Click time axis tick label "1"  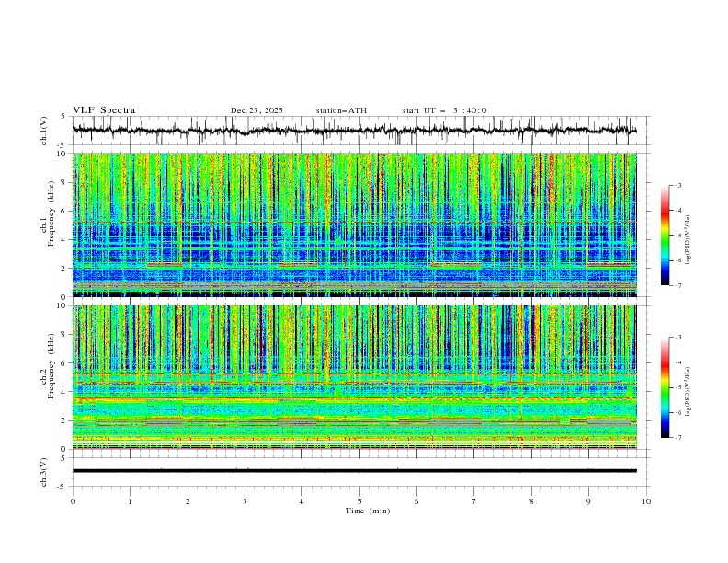[130, 501]
